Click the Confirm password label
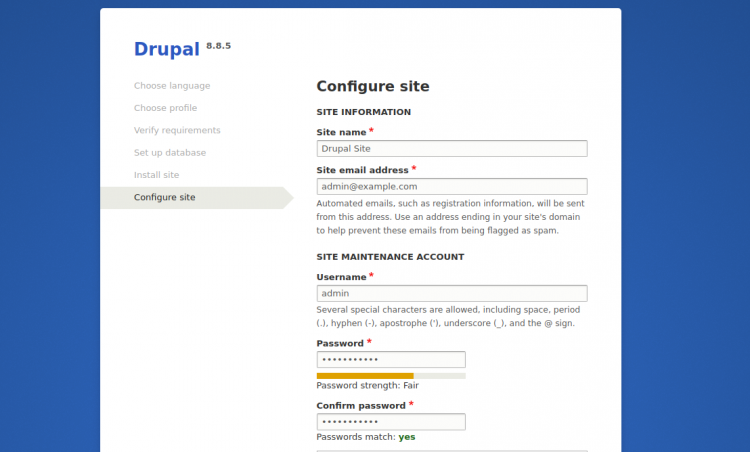Image resolution: width=750 pixels, height=452 pixels. coord(361,406)
